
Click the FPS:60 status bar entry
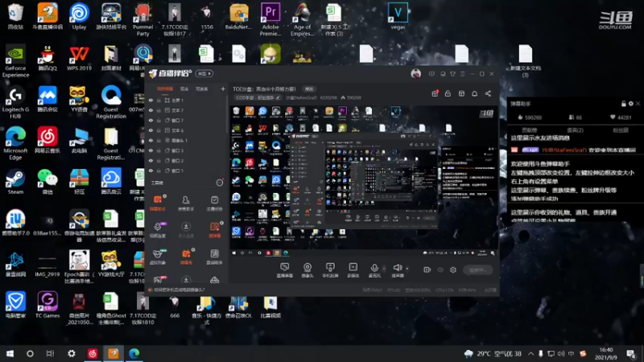click(394, 290)
